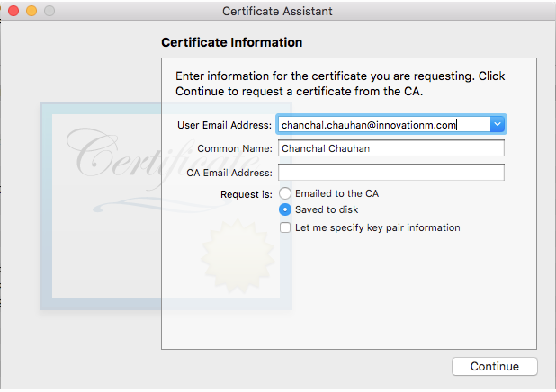Enable Let me specify key pair information
The image size is (556, 392).
pos(285,227)
